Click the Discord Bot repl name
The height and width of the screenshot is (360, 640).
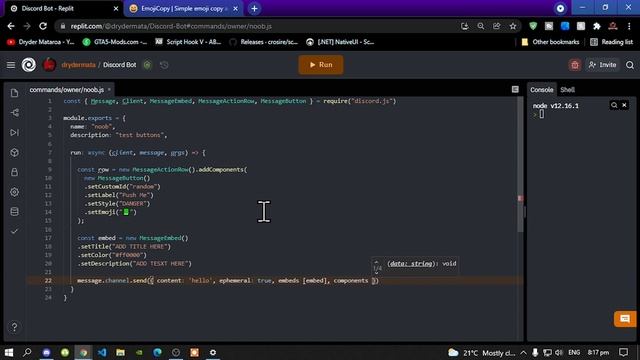pyautogui.click(x=120, y=65)
